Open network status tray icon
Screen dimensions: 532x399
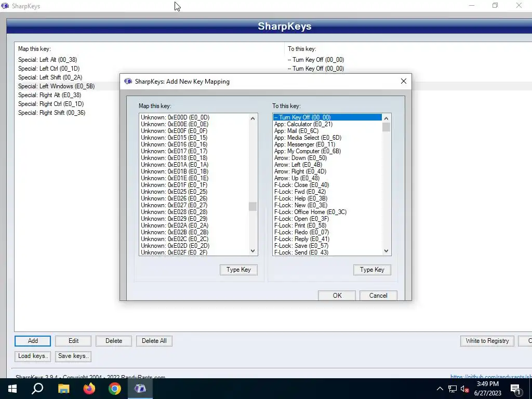click(x=453, y=389)
